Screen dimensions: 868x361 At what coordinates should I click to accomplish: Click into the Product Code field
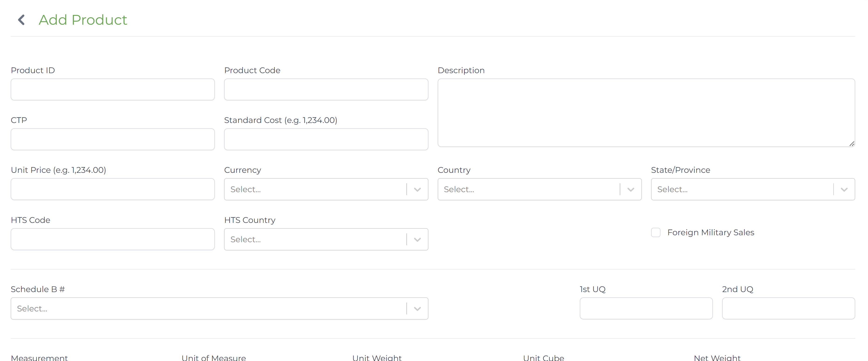point(326,90)
